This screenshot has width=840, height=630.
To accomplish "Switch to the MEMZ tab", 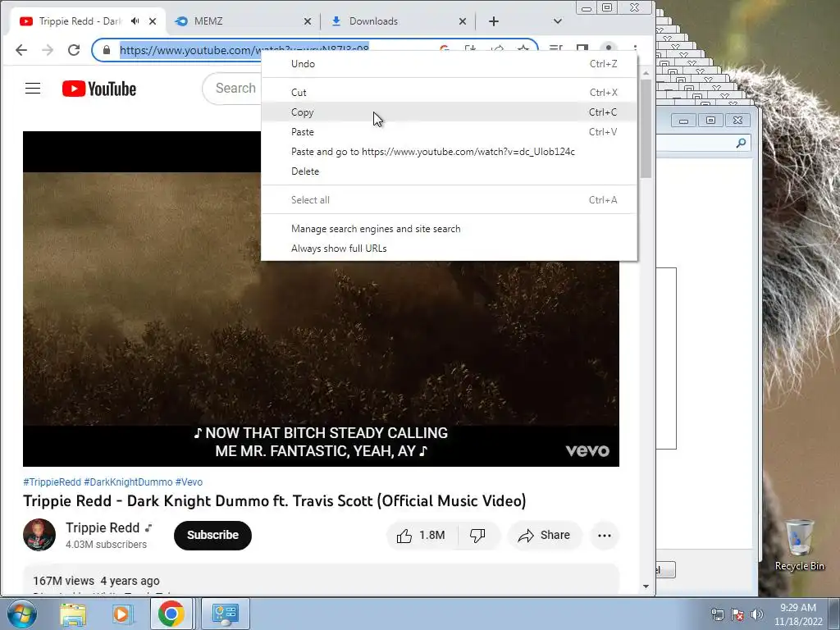I will click(244, 21).
